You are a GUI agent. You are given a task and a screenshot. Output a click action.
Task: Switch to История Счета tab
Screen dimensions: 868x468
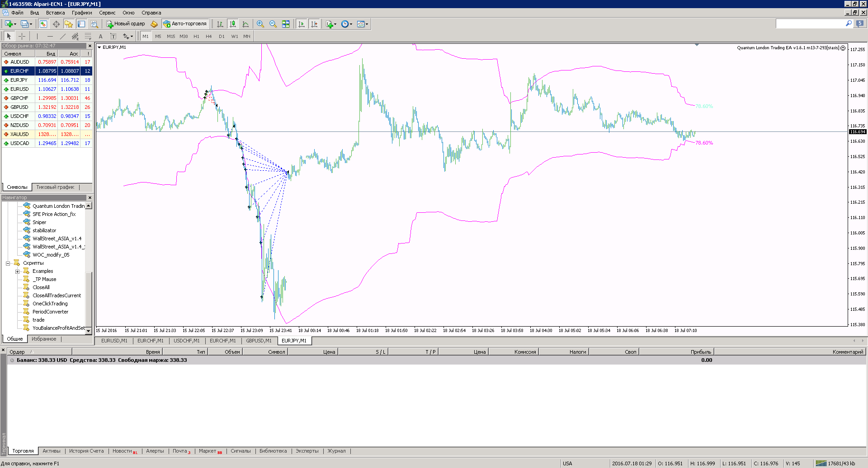(86, 451)
